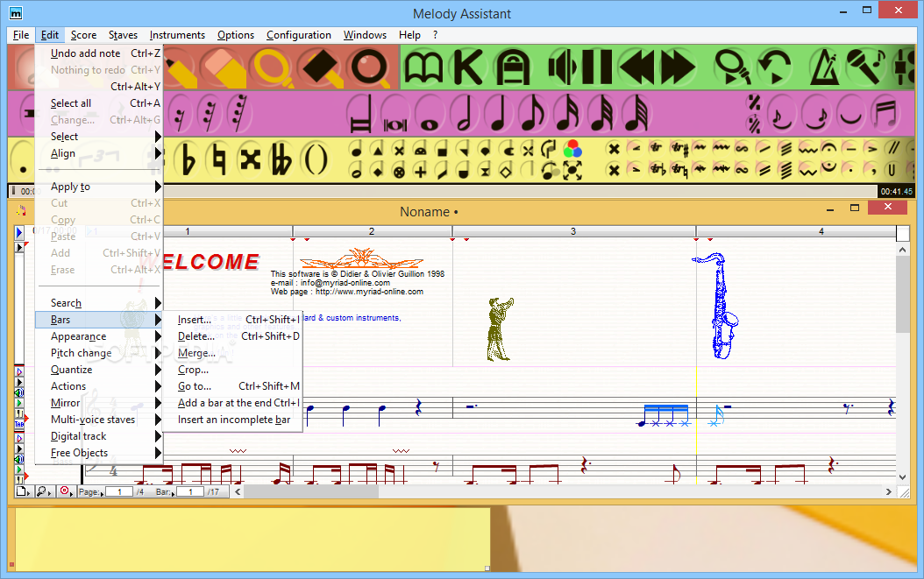924x579 pixels.
Task: Click the Page number input field
Action: [119, 491]
